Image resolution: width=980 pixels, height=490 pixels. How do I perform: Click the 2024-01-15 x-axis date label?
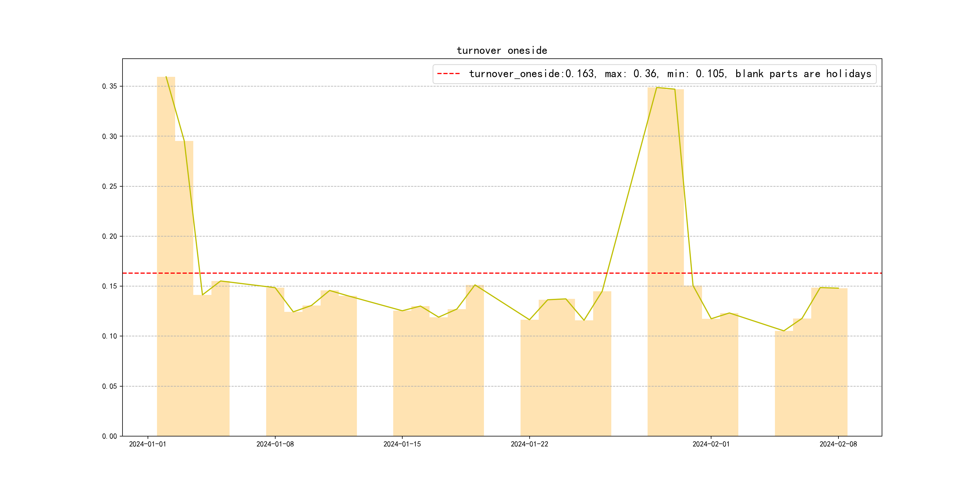402,444
